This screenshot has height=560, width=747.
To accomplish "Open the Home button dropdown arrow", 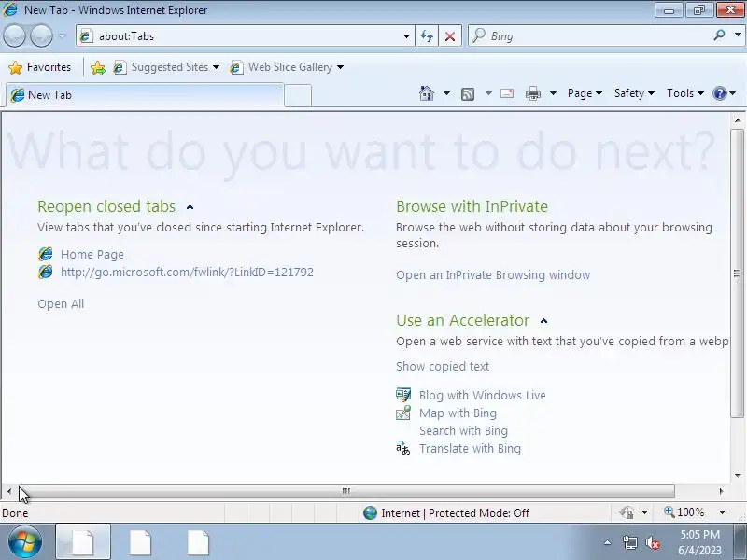I will 446,93.
